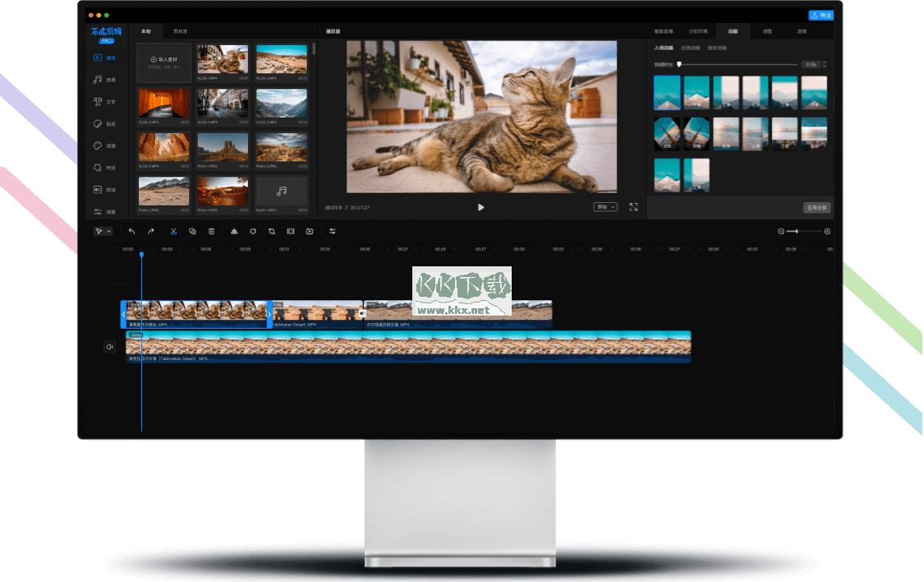Click the trash delete icon in timeline toolbar

coord(211,232)
